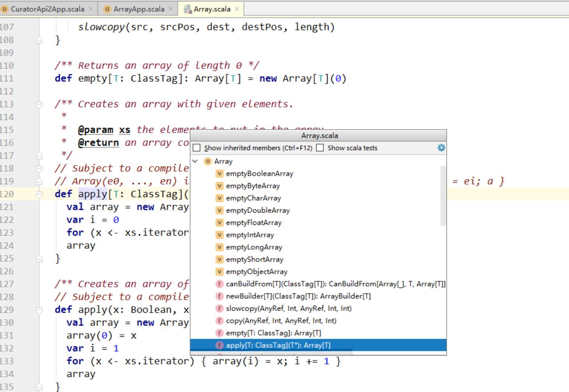Jump to emptyIntArray member
Image resolution: width=569 pixels, height=392 pixels.
tap(250, 235)
